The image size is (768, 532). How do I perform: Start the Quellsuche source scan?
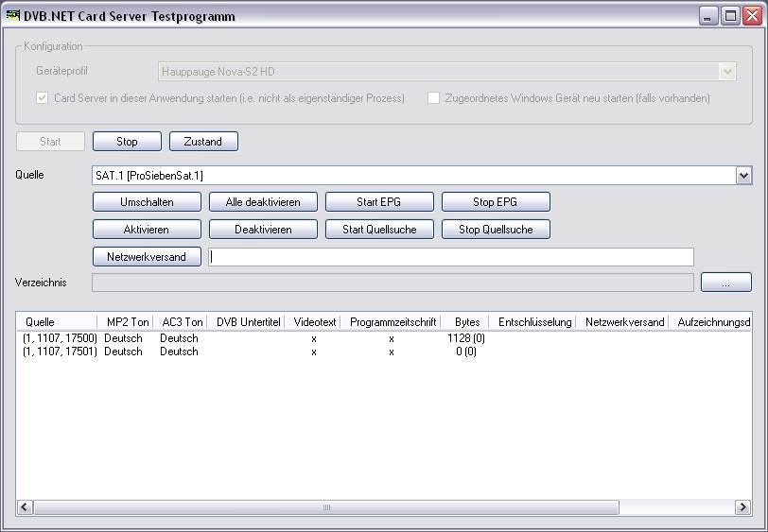coord(379,230)
